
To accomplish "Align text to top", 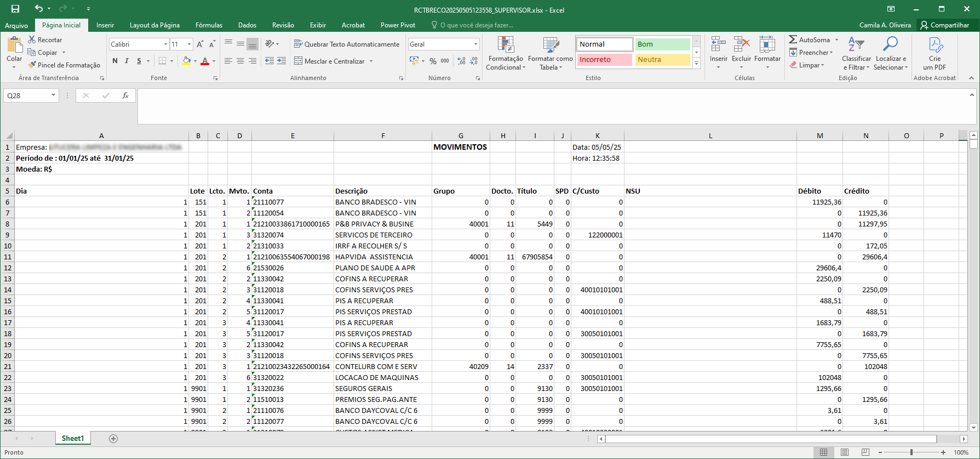I will (x=228, y=44).
